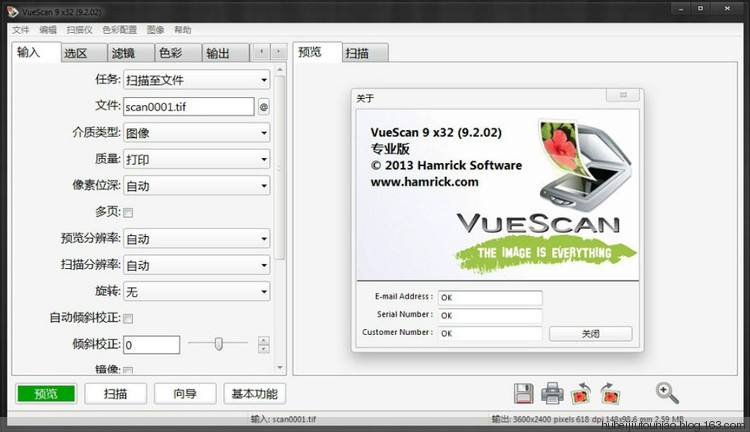Open the 图像 menu
The height and width of the screenshot is (432, 750).
pos(155,30)
